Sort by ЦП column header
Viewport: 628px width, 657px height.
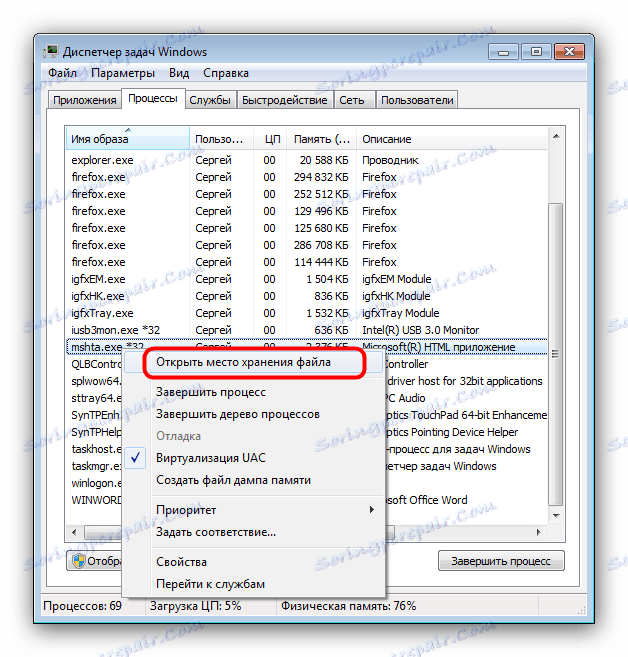coord(270,139)
